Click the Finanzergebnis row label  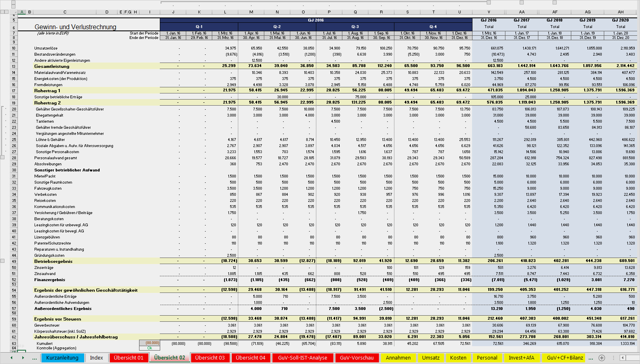pos(50,279)
